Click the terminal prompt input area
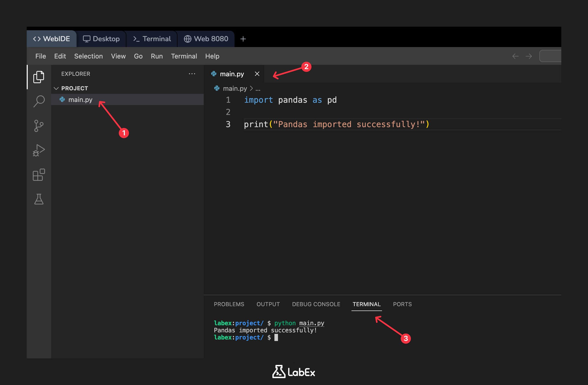Viewport: 588px width, 385px height. (x=276, y=337)
